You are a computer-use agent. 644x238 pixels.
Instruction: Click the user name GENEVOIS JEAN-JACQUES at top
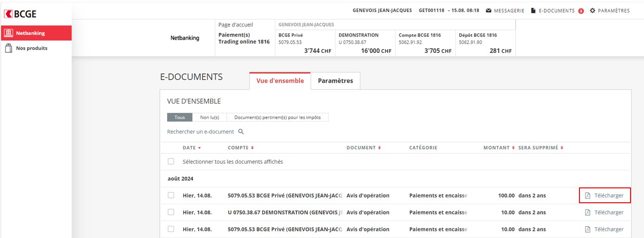pos(382,11)
